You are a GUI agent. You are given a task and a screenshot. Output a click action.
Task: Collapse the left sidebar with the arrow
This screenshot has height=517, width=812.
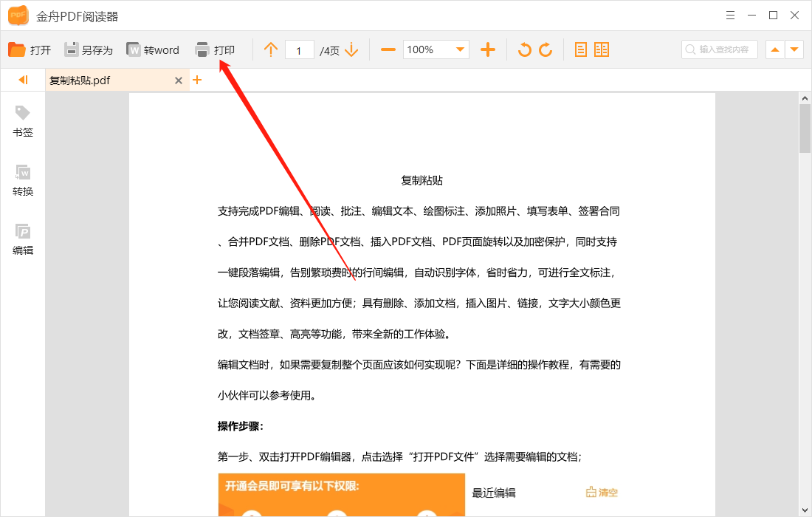22,79
